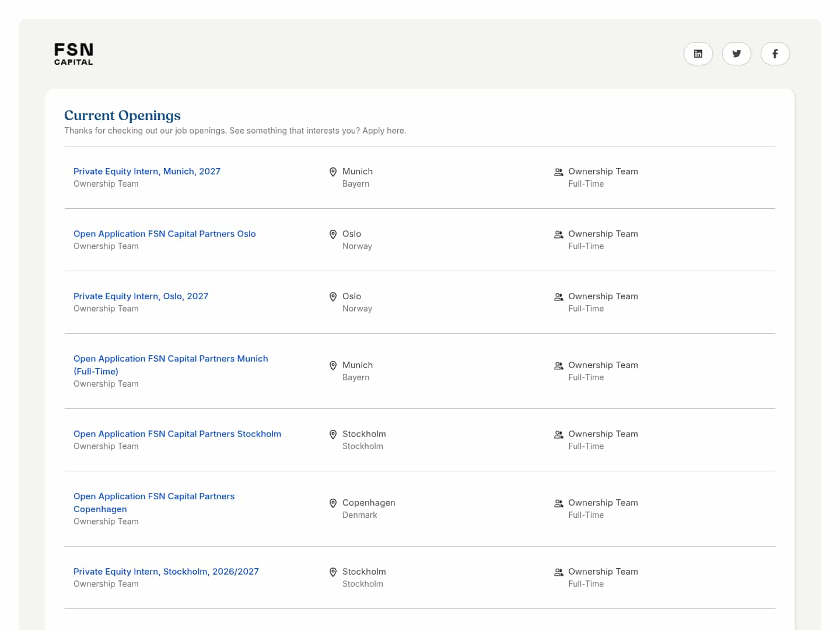
Task: Click team icon in Munich Full-Time application row
Action: [558, 366]
